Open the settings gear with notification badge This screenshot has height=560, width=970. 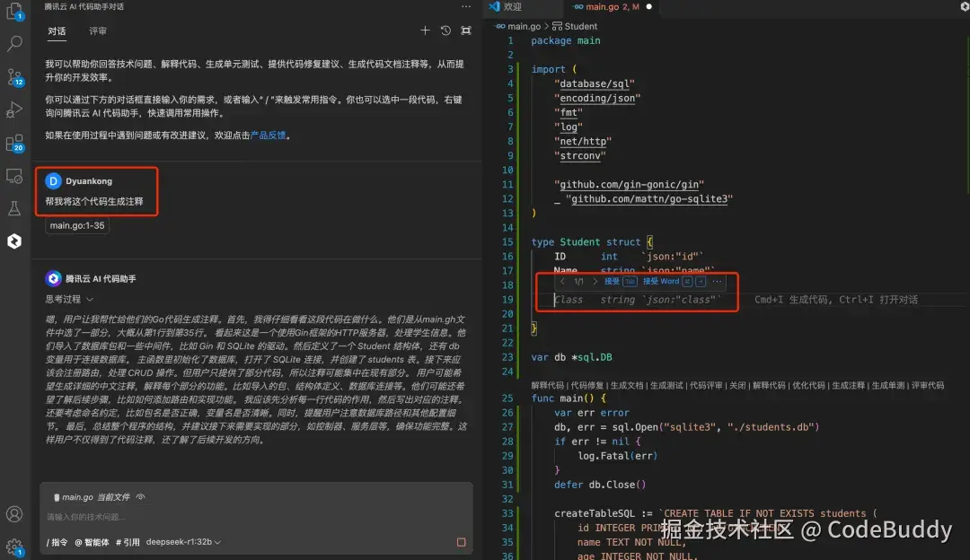pos(13,543)
